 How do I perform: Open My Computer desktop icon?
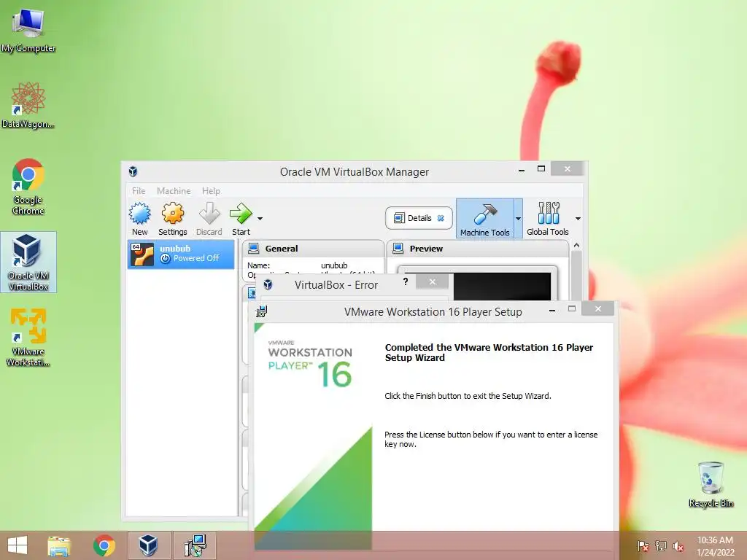tap(28, 30)
